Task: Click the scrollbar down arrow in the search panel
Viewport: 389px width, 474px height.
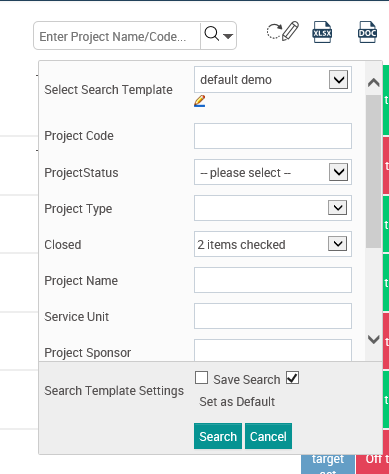Action: (374, 339)
